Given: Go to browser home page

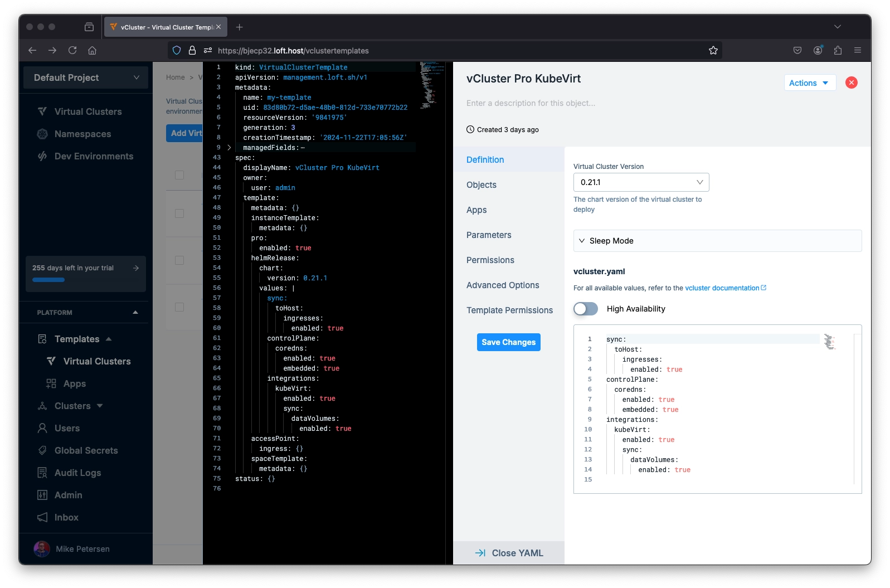Looking at the screenshot, I should [x=93, y=50].
